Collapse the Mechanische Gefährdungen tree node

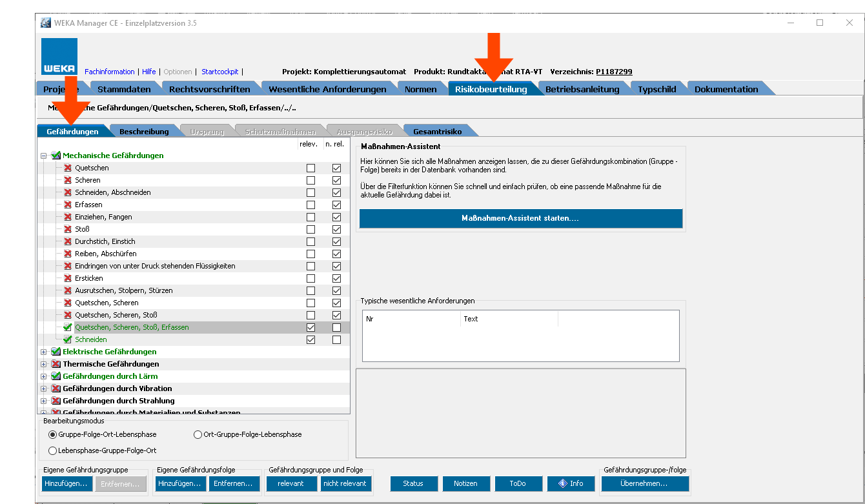click(x=44, y=156)
